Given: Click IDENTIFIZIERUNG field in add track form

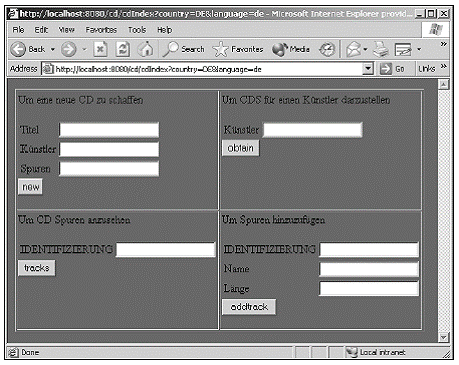Looking at the screenshot, I should [x=369, y=249].
